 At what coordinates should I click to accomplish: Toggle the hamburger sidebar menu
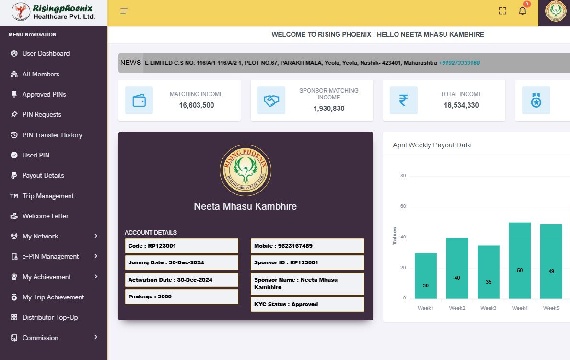pyautogui.click(x=124, y=11)
